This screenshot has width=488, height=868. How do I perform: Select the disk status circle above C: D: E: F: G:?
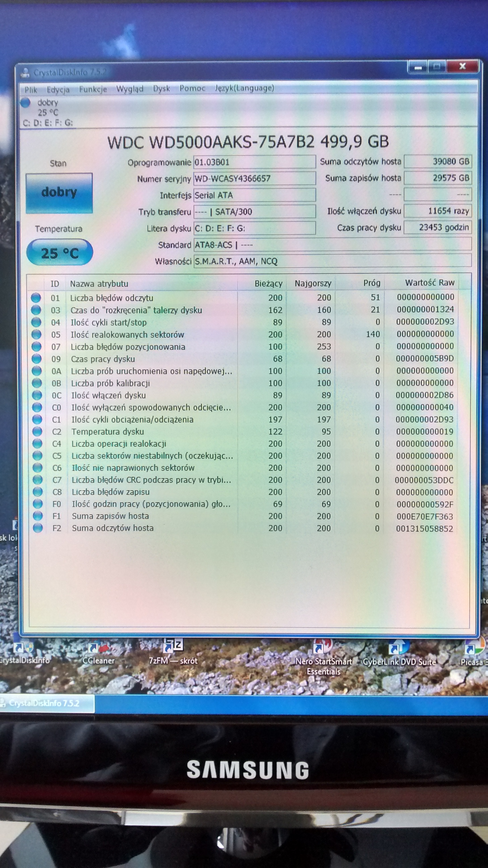pyautogui.click(x=25, y=102)
